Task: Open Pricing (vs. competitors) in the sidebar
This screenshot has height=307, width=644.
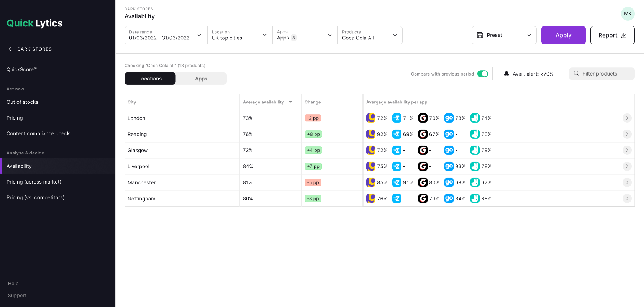Action: [36, 197]
